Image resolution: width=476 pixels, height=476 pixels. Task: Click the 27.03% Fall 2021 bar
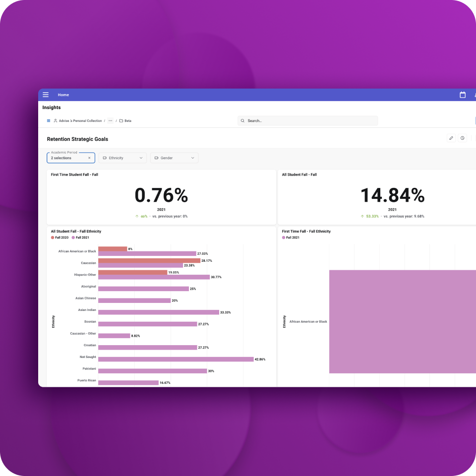[x=147, y=253]
